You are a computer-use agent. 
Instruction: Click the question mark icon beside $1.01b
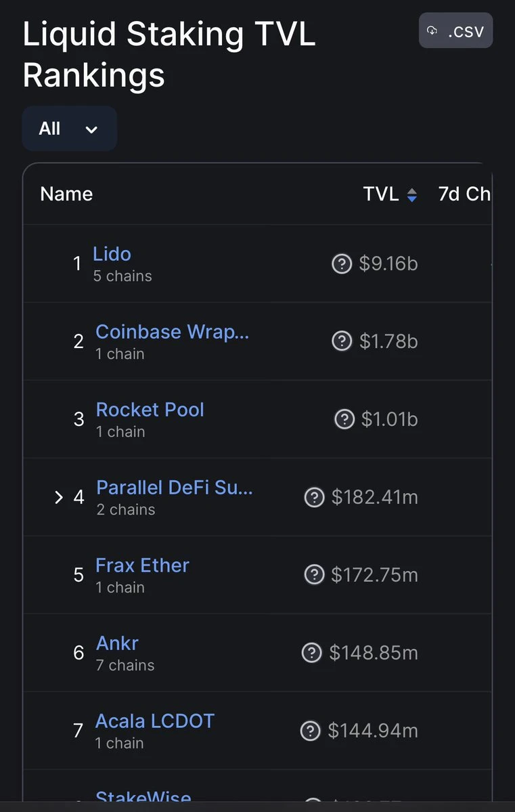point(344,419)
